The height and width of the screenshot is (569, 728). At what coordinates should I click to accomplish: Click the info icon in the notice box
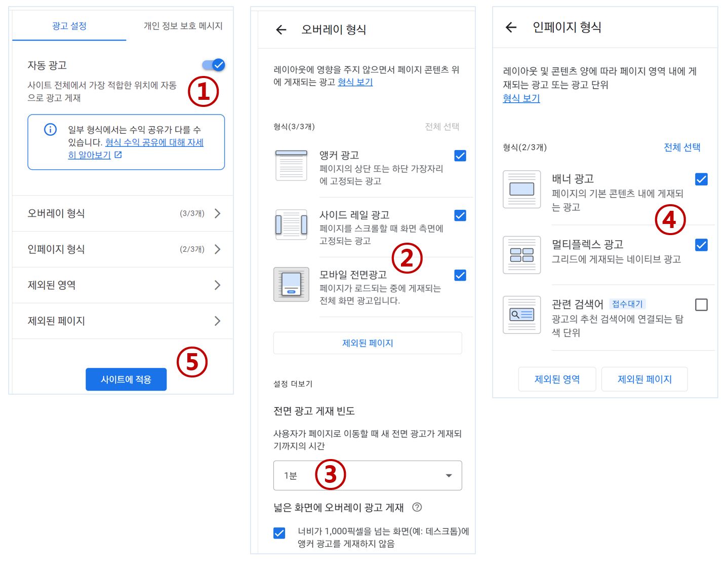pyautogui.click(x=50, y=130)
